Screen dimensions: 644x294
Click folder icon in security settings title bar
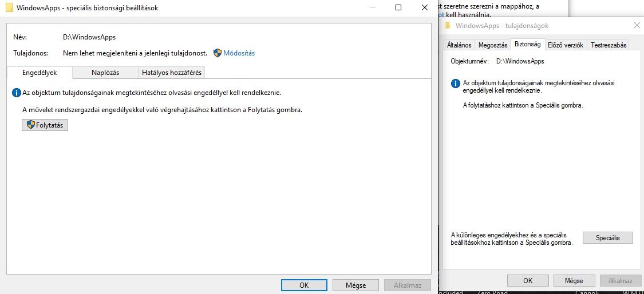click(9, 7)
